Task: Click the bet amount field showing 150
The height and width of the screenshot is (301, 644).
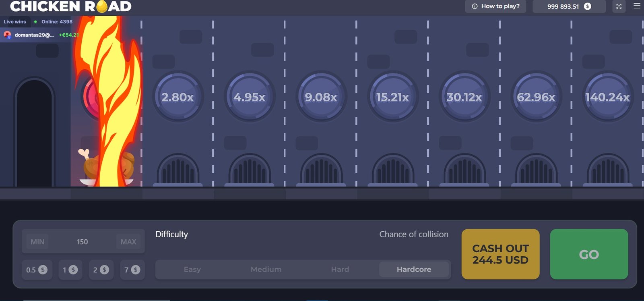Action: click(83, 242)
